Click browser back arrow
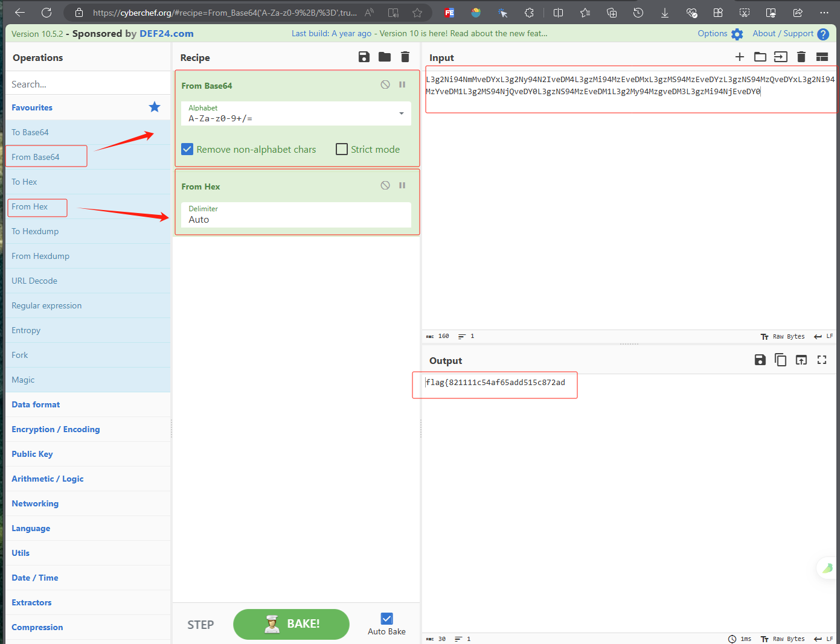Screen dimensions: 840x644 pyautogui.click(x=20, y=12)
